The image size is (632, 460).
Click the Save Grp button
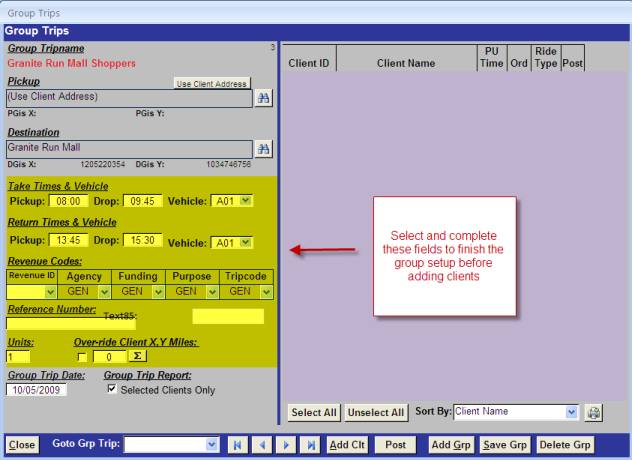(x=506, y=444)
